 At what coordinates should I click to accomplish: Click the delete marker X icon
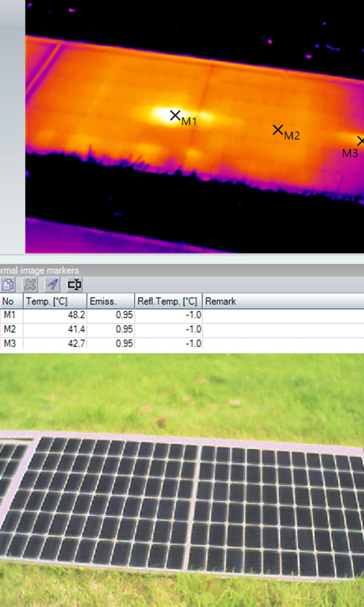tap(30, 285)
